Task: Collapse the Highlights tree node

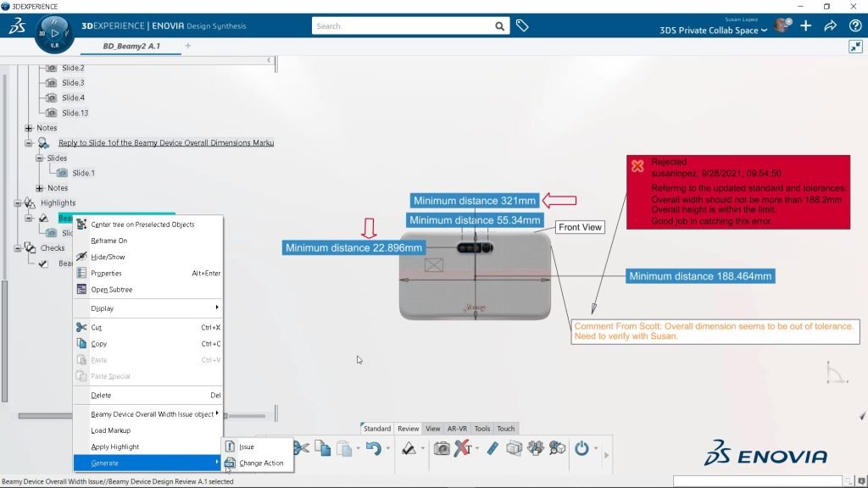Action: 18,203
